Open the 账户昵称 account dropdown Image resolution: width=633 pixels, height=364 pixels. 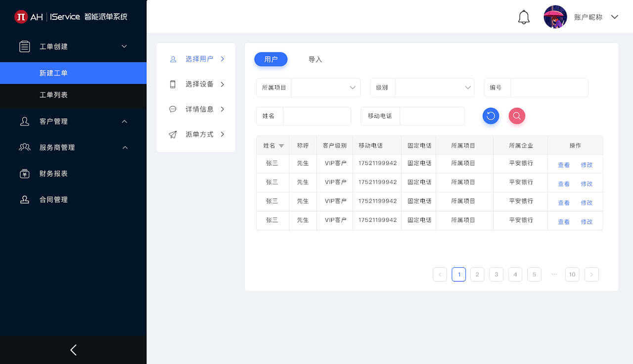tap(588, 16)
